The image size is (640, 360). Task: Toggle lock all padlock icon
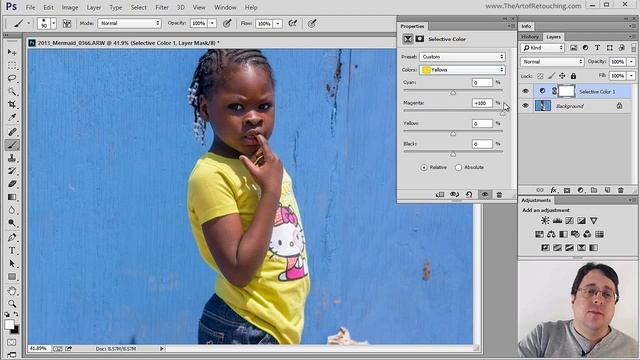coord(573,76)
